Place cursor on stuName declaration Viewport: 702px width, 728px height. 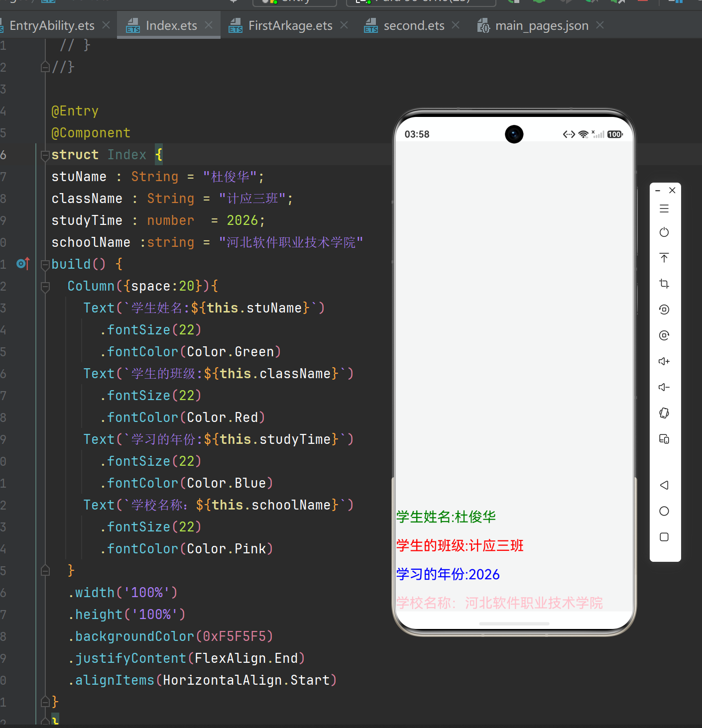pos(79,177)
